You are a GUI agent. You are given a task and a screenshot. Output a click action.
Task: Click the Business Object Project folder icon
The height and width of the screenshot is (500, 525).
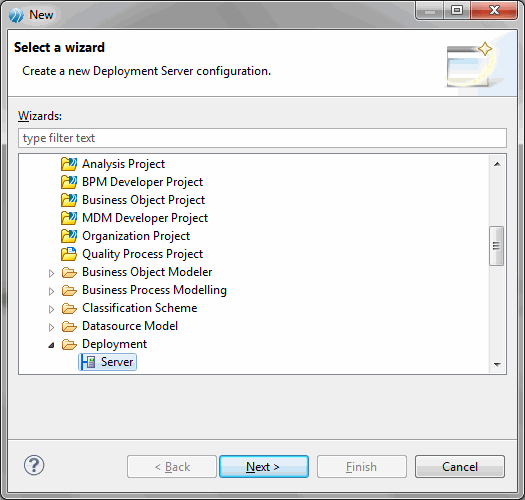tap(69, 200)
